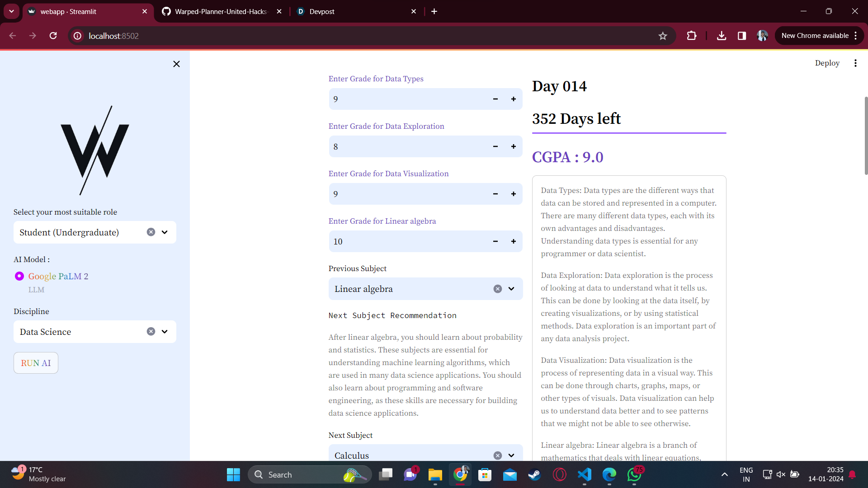
Task: Decrease the Data Exploration grade with minus
Action: [495, 146]
